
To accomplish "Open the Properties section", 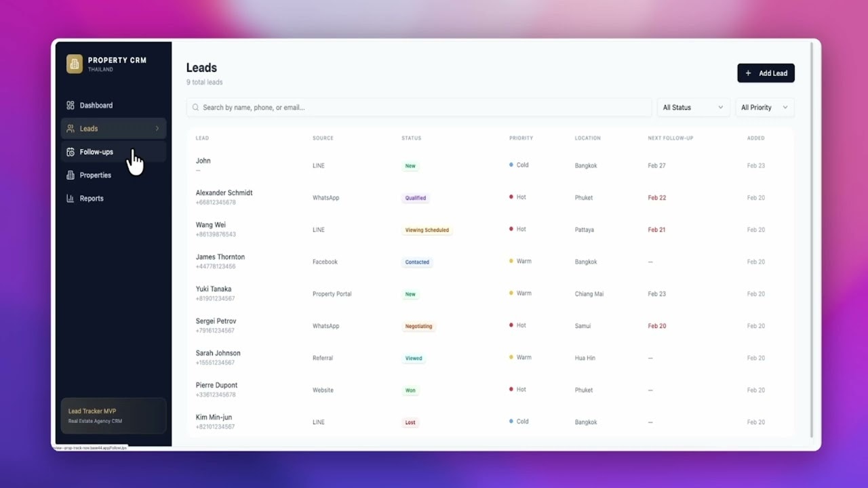I will tap(113, 175).
